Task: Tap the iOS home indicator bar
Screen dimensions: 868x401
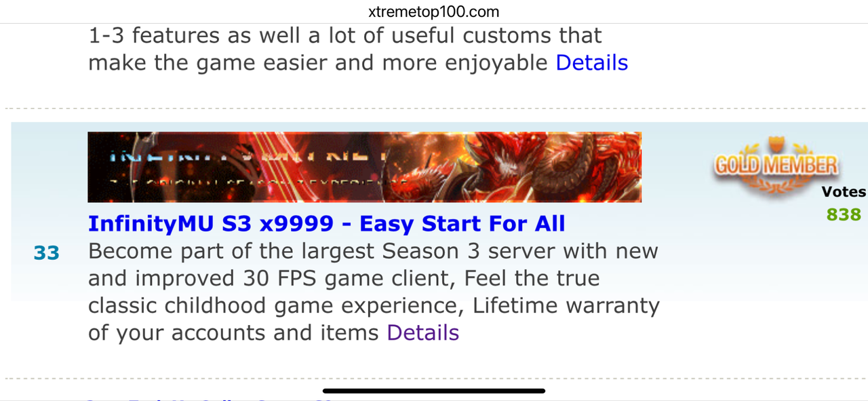Action: 434,391
